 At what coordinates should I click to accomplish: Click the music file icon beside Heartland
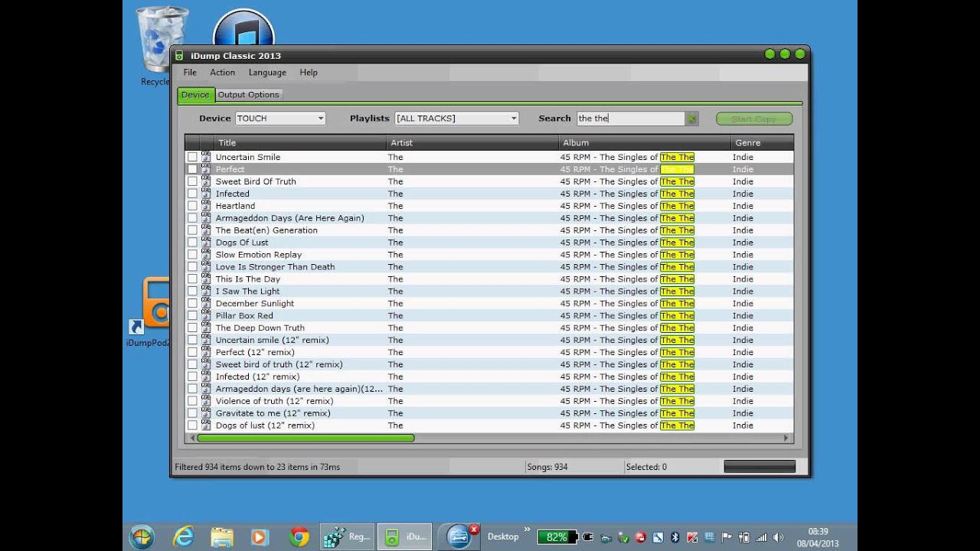206,205
